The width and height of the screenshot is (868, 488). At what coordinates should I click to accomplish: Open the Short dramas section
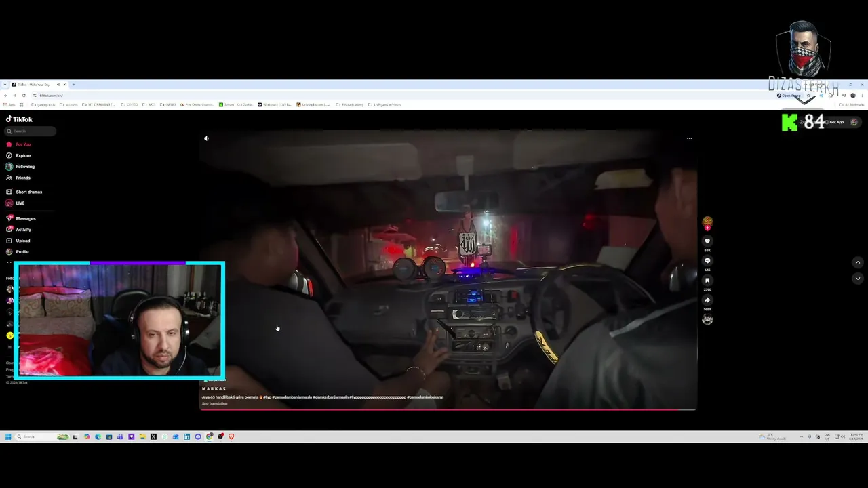[x=24, y=192]
